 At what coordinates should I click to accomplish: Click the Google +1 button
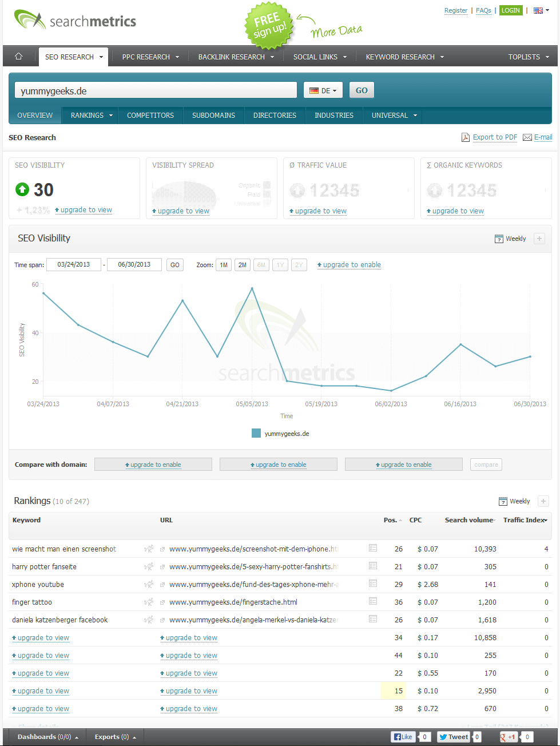509,737
